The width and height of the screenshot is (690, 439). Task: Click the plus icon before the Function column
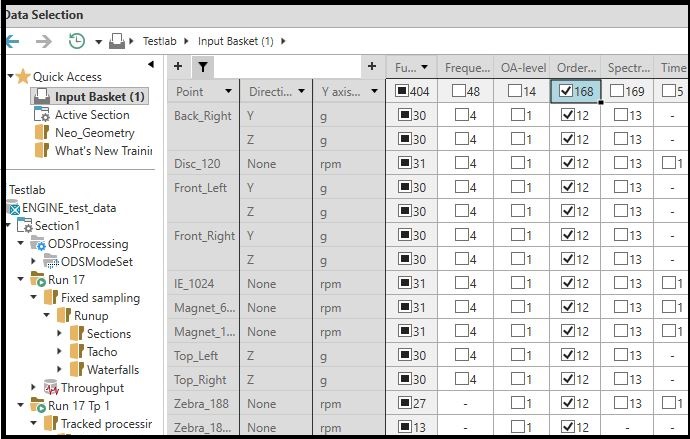pyautogui.click(x=372, y=67)
